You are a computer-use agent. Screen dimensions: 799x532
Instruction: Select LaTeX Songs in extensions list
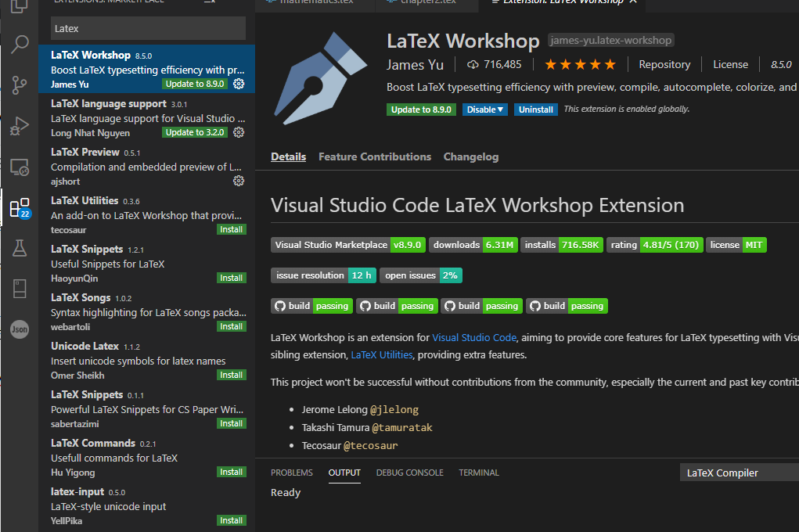pyautogui.click(x=147, y=312)
